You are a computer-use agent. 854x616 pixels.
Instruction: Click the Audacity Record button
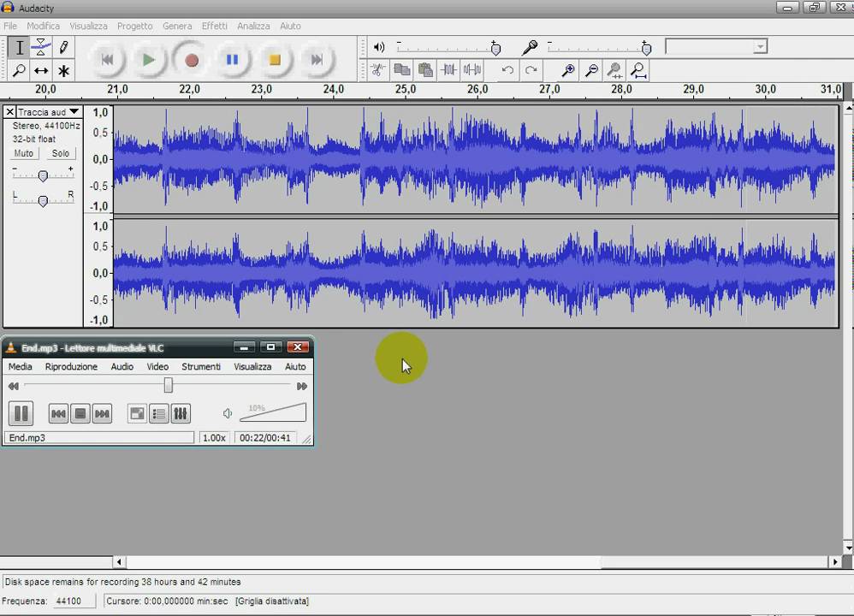(191, 60)
